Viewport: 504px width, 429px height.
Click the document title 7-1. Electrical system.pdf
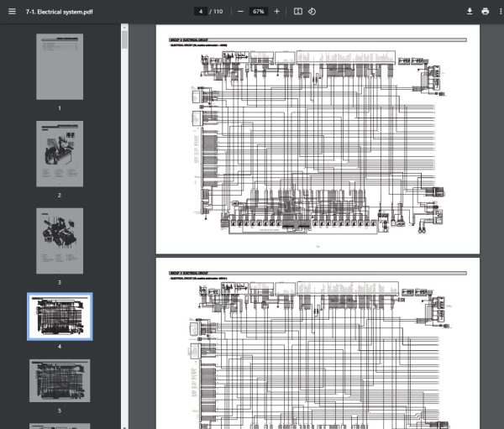pos(59,12)
